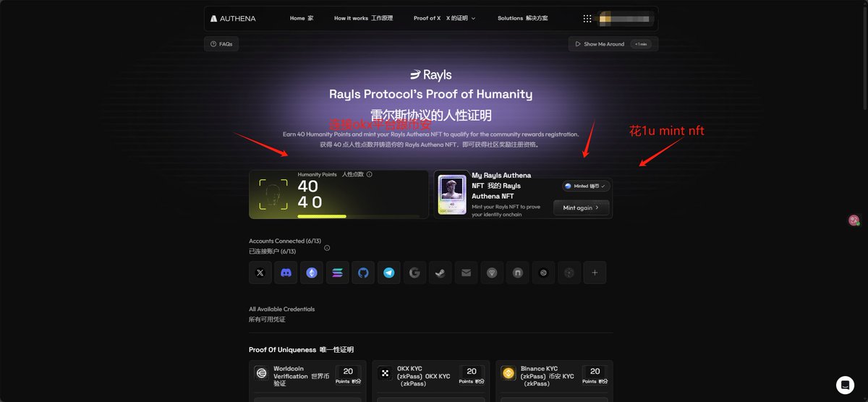Open the Home nav item
Viewport: 868px width, 402px height.
point(302,18)
